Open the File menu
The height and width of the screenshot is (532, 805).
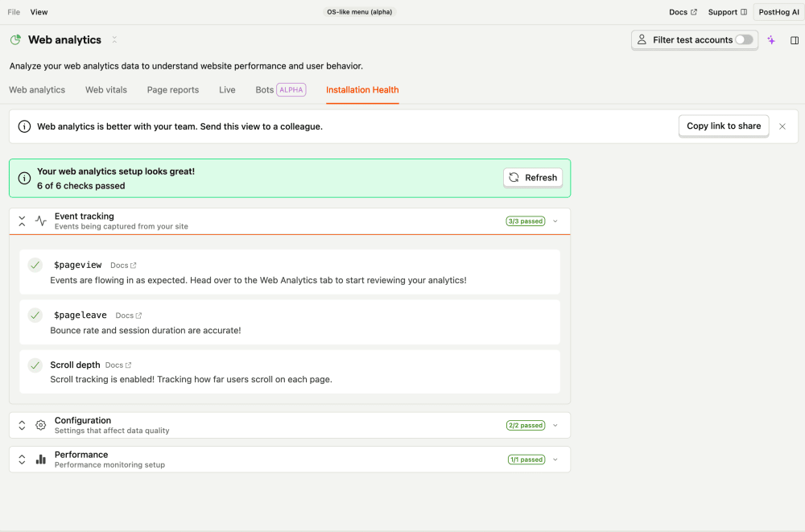click(x=14, y=12)
